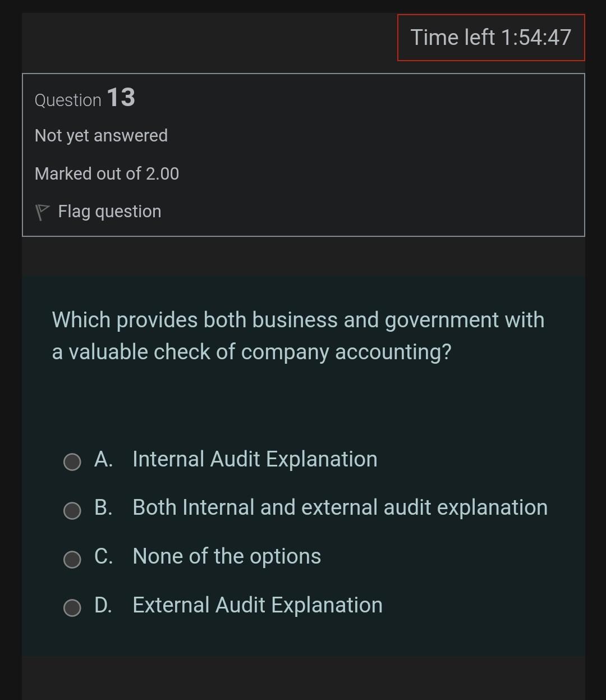606x700 pixels.
Task: Click the option letter C label
Action: [104, 556]
